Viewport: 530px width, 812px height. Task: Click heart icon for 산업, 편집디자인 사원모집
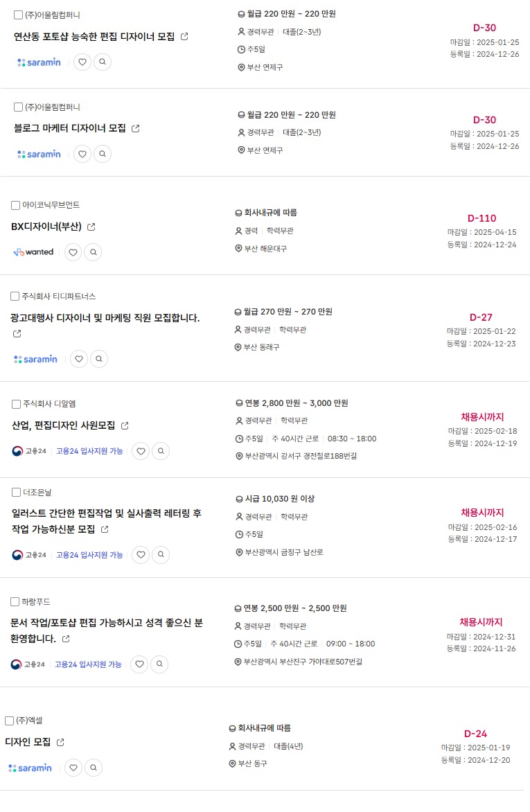(x=141, y=451)
